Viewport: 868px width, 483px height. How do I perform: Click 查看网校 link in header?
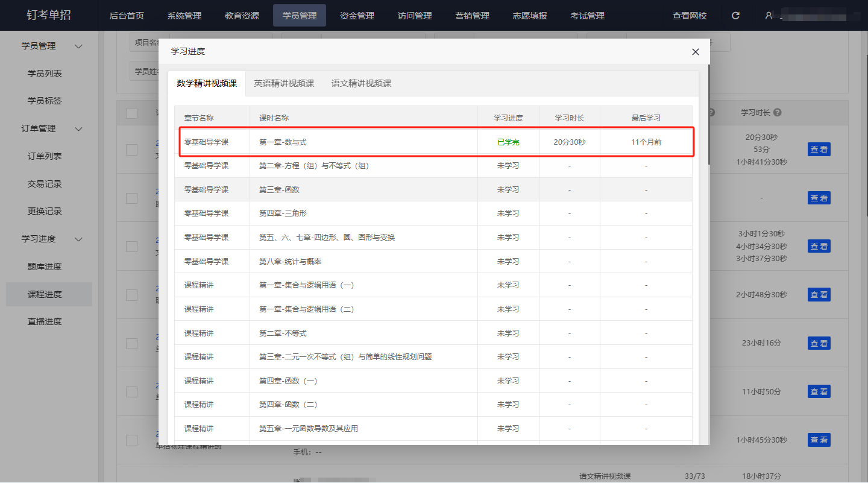690,16
